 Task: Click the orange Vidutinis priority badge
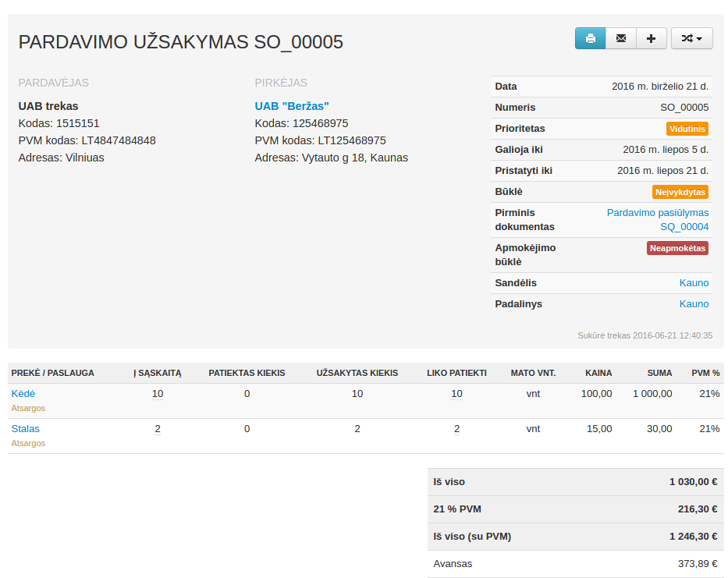[x=687, y=129]
